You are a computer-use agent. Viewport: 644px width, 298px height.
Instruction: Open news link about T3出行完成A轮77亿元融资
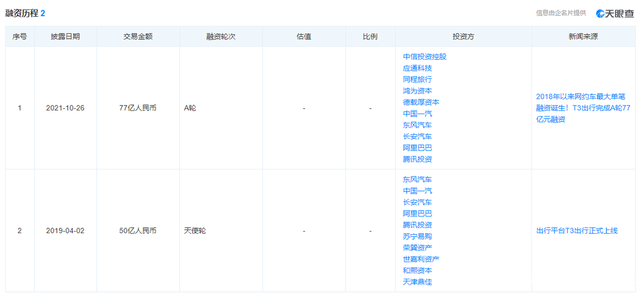click(x=583, y=108)
